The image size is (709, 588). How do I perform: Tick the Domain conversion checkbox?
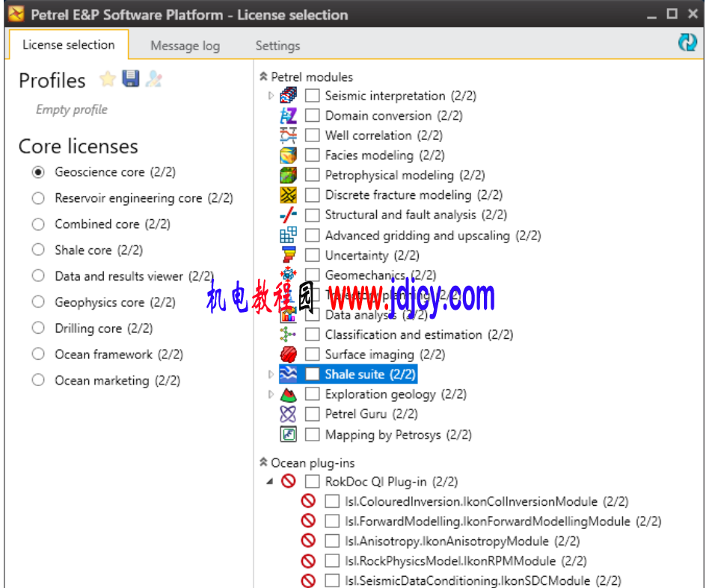point(312,116)
